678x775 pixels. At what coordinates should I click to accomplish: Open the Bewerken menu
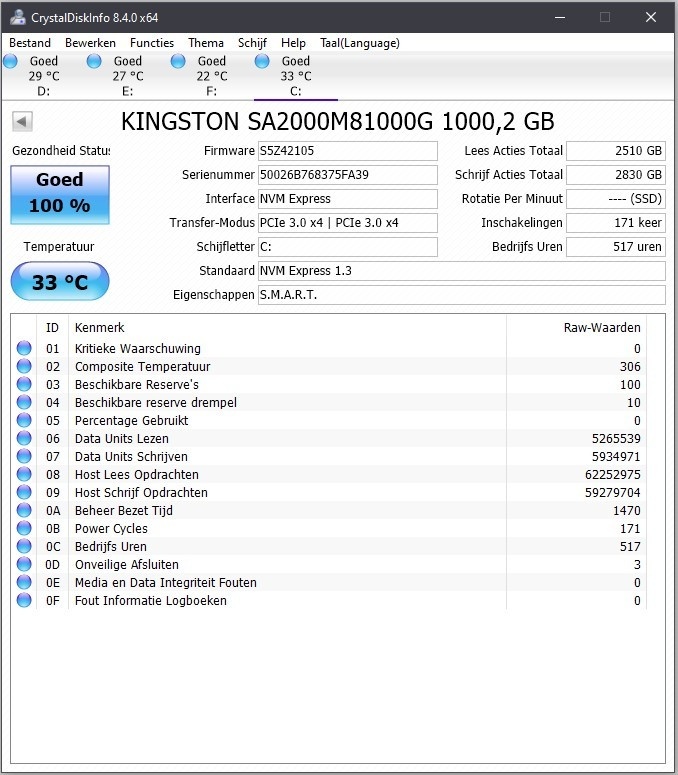coord(90,43)
